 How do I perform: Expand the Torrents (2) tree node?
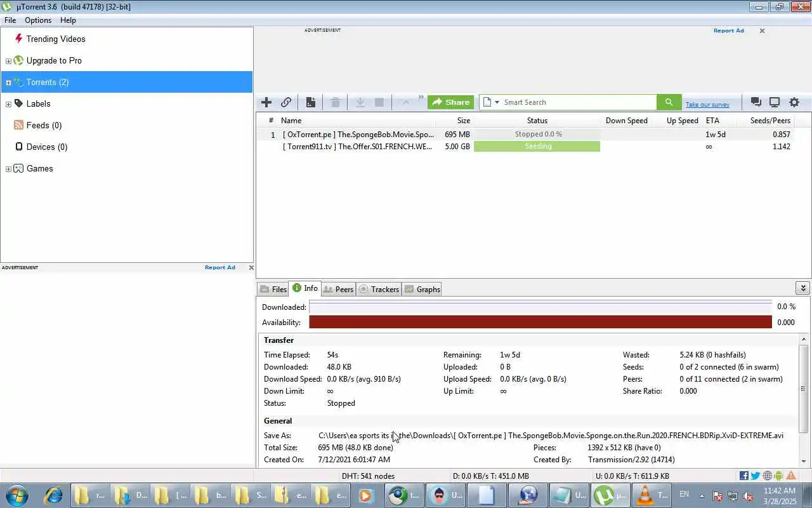coord(8,83)
